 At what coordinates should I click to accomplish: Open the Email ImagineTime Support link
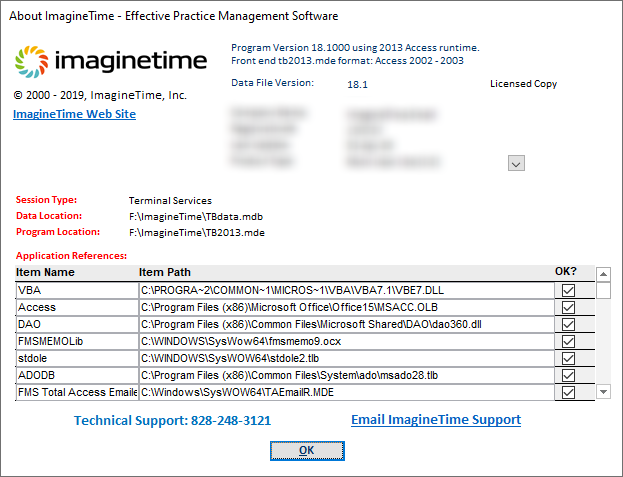click(x=436, y=419)
